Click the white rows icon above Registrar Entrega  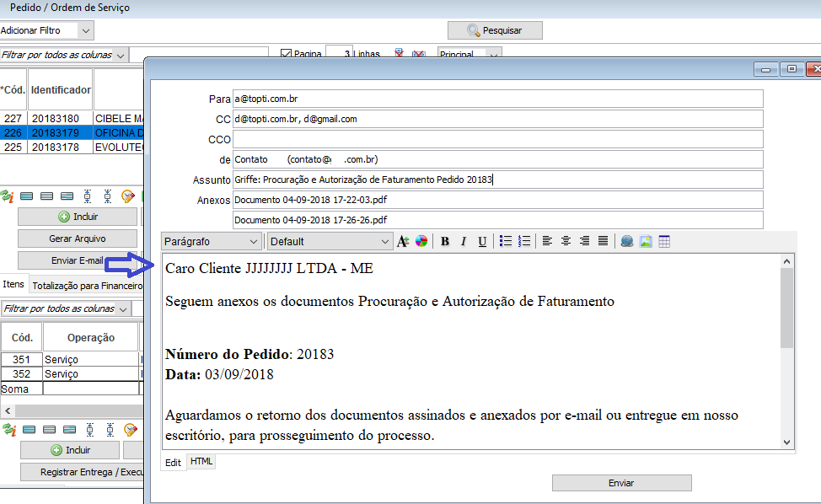pos(49,430)
